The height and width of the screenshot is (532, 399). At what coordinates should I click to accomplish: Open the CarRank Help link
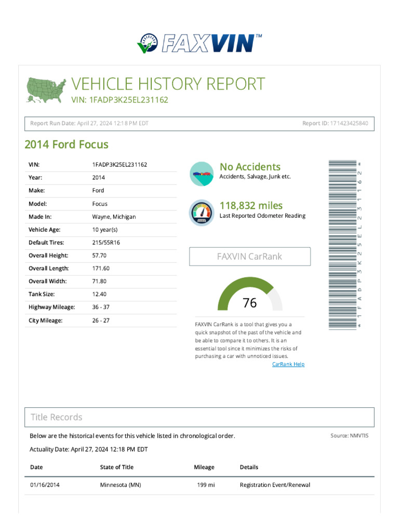click(x=288, y=364)
